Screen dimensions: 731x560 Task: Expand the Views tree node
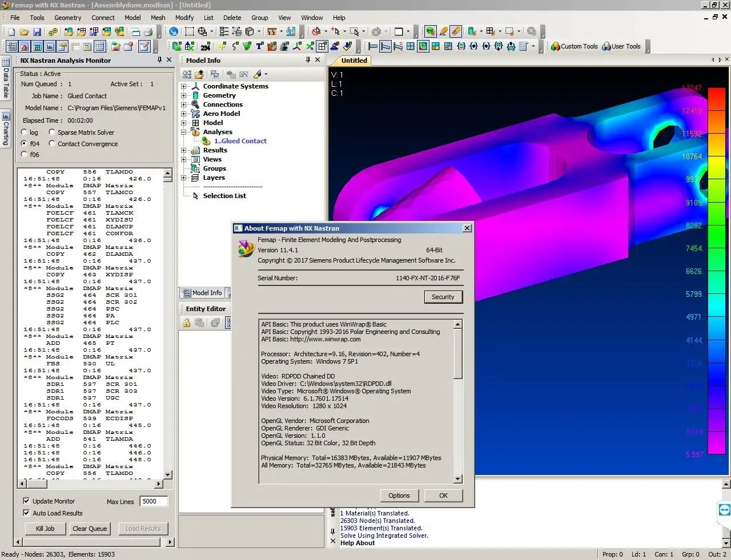[184, 159]
